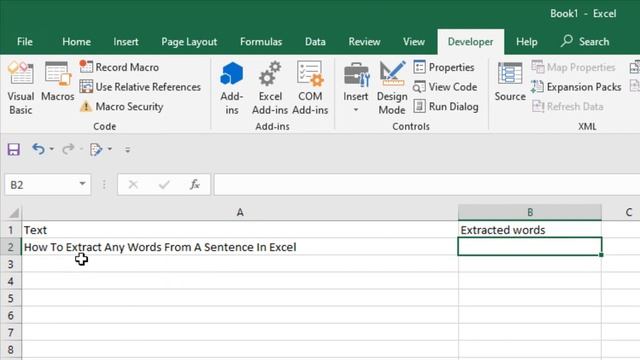Click the Cancel formula X button
The height and width of the screenshot is (360, 640).
tap(133, 185)
